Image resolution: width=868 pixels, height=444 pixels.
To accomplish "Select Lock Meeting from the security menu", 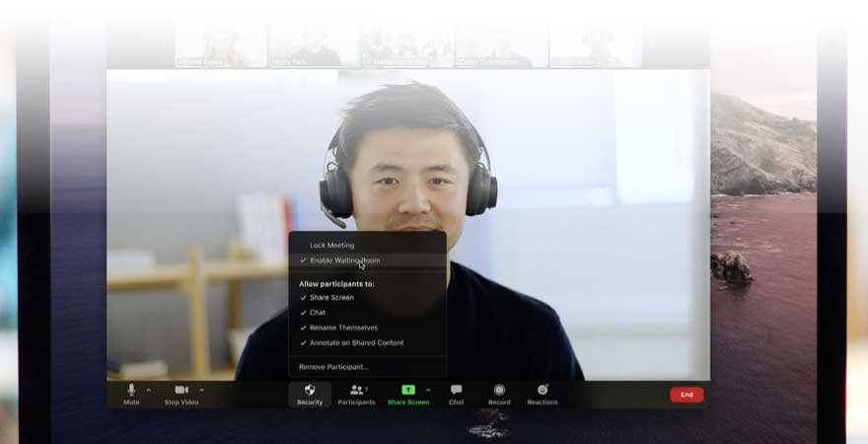I will (x=331, y=245).
